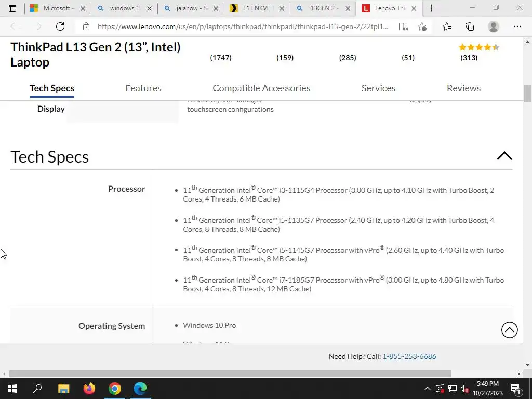
Task: Click the muted volume tray icon
Action: tap(465, 389)
